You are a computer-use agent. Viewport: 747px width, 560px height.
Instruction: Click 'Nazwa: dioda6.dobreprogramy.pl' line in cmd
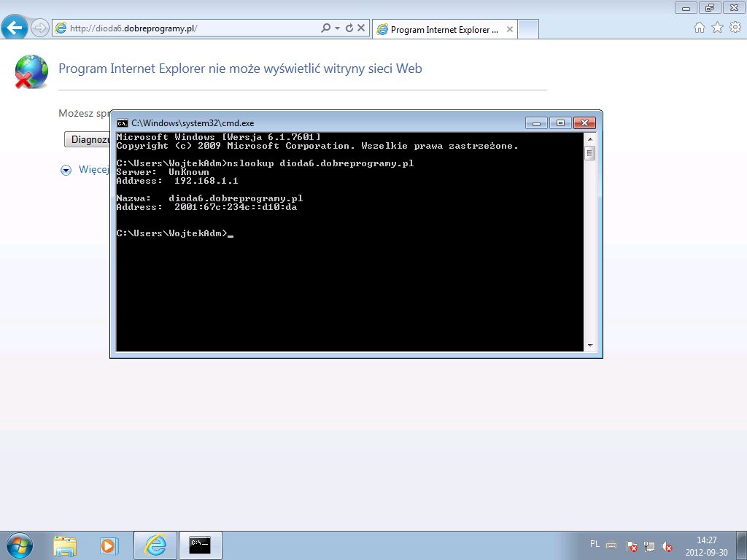209,198
